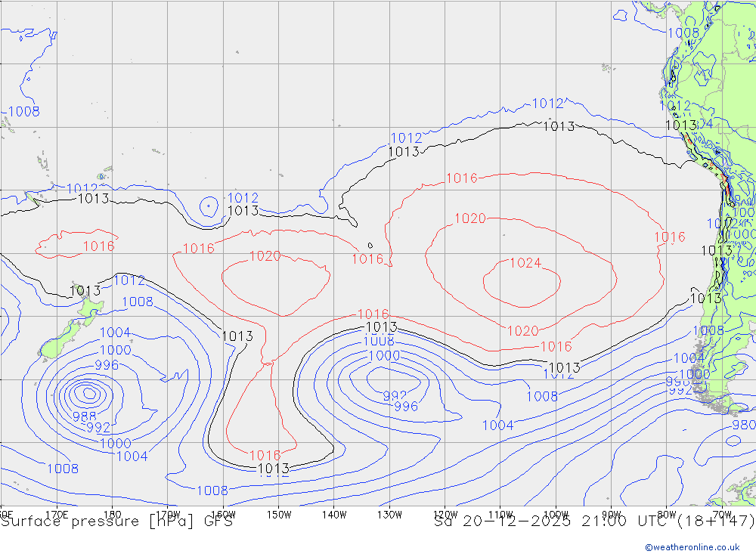Click the "70W" longitude axis label
The image size is (756, 554).
click(x=722, y=515)
